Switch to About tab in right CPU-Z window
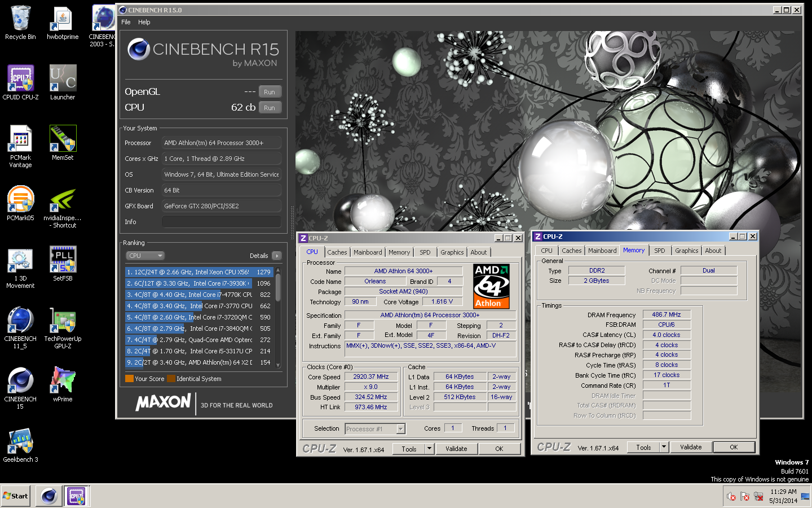812x508 pixels. [713, 251]
